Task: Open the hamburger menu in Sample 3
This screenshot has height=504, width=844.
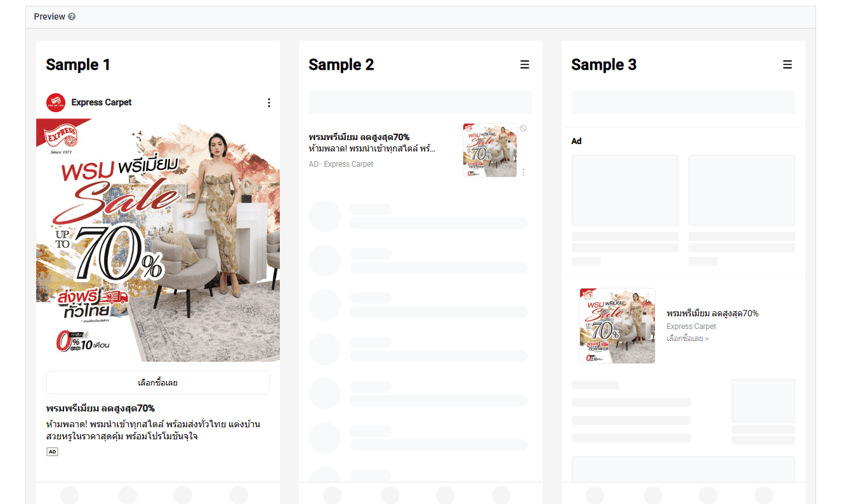Action: pos(788,65)
